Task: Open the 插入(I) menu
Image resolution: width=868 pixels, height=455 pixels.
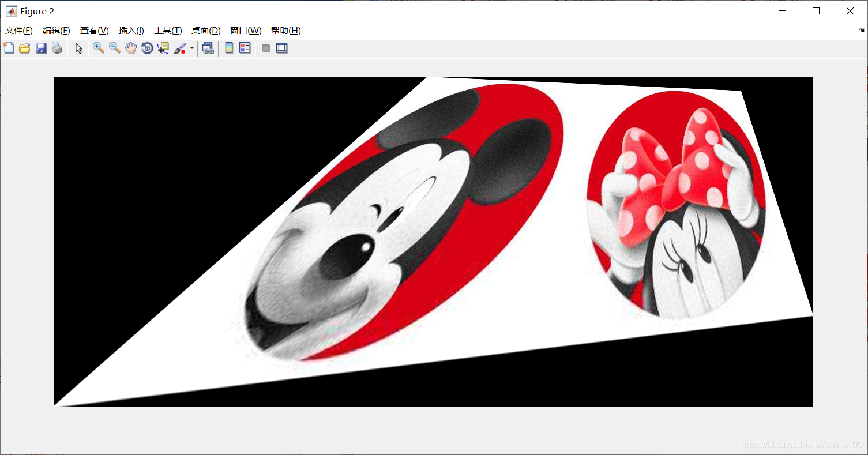Action: (x=131, y=31)
